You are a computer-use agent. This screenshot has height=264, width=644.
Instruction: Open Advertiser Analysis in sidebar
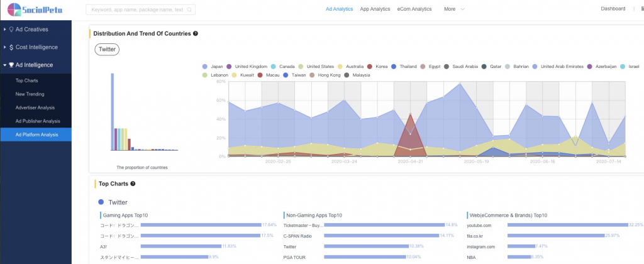[x=36, y=107]
